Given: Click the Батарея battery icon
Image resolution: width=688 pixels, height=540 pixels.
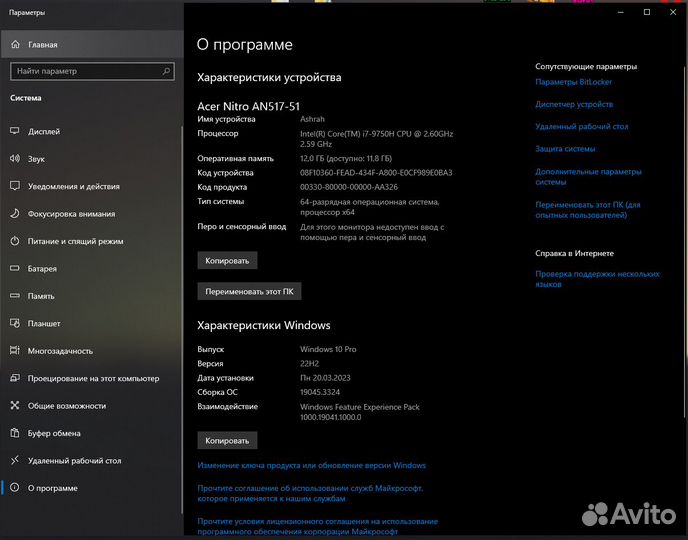Looking at the screenshot, I should pyautogui.click(x=15, y=268).
